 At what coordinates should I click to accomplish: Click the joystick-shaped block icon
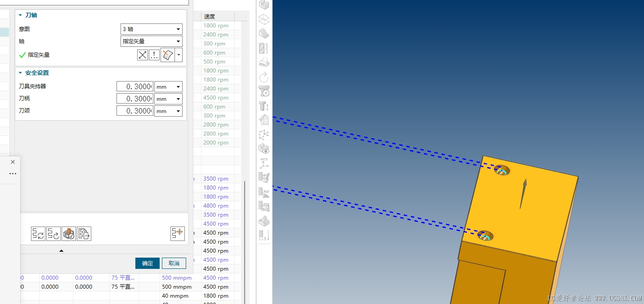(x=264, y=221)
